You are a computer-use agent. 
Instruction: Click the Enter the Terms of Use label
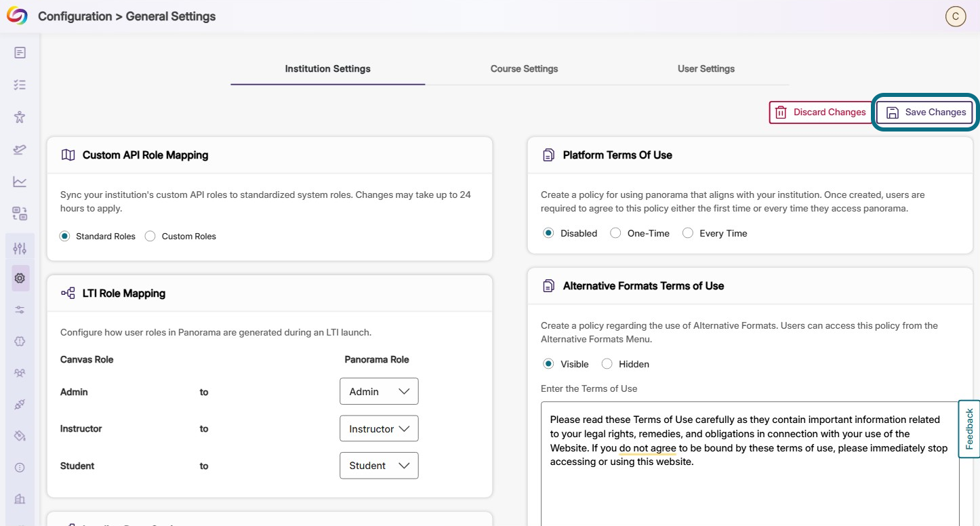coord(589,389)
